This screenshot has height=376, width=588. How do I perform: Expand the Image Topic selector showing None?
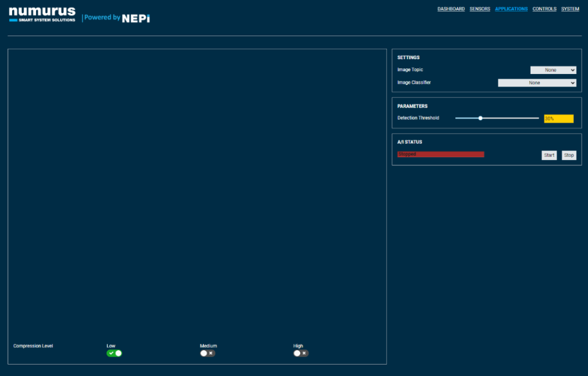click(x=552, y=69)
